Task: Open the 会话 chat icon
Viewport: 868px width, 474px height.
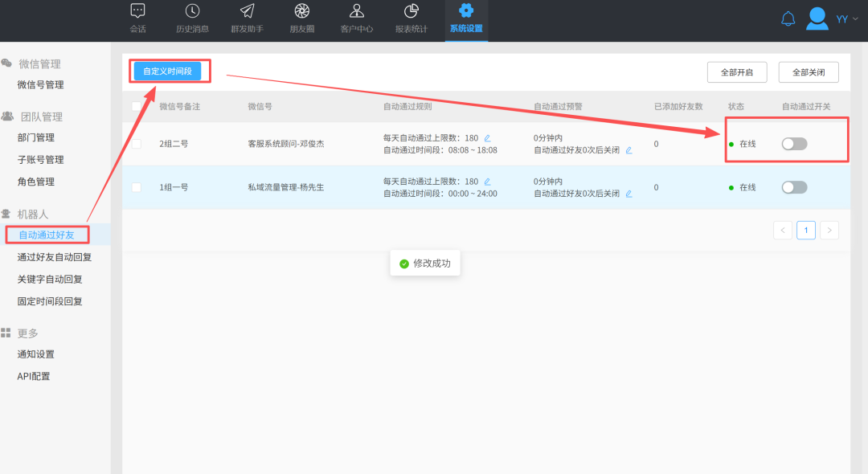Action: [x=138, y=10]
